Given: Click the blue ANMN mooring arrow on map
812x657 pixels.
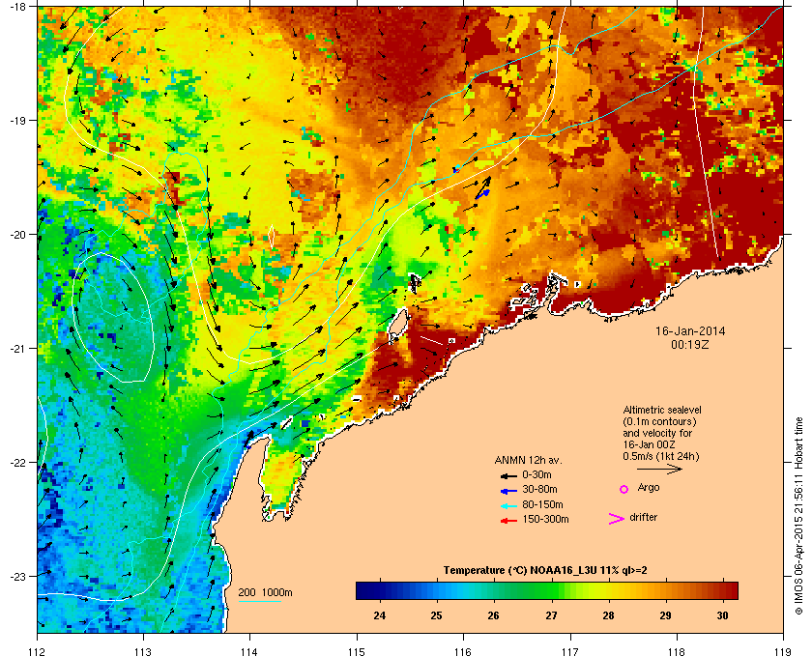Looking at the screenshot, I should 483,193.
